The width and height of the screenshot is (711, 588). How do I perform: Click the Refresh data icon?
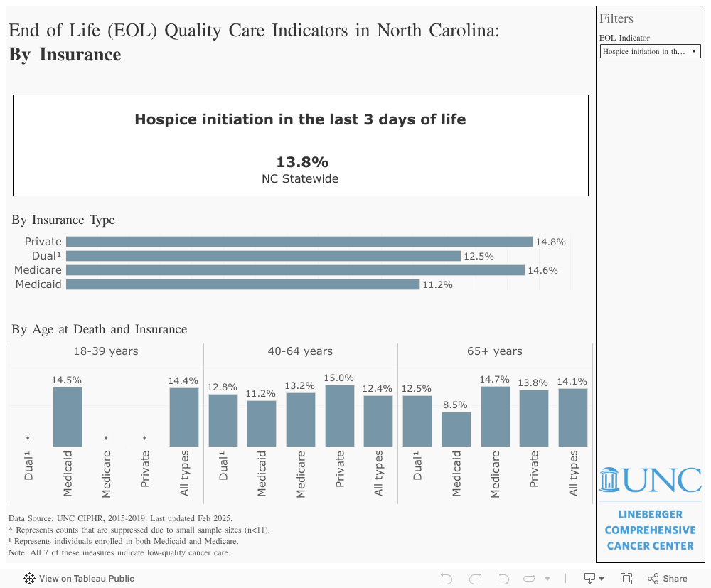click(x=529, y=579)
